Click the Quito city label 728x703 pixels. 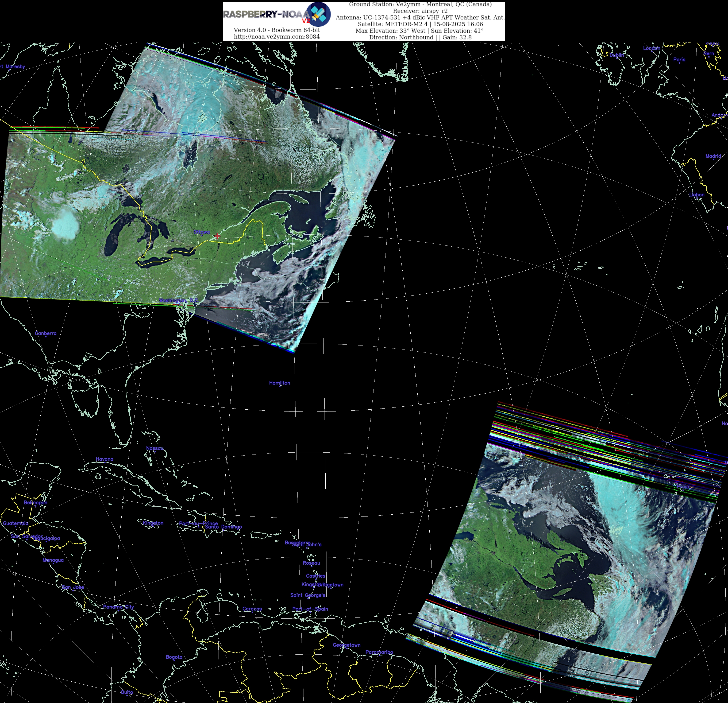coord(127,692)
